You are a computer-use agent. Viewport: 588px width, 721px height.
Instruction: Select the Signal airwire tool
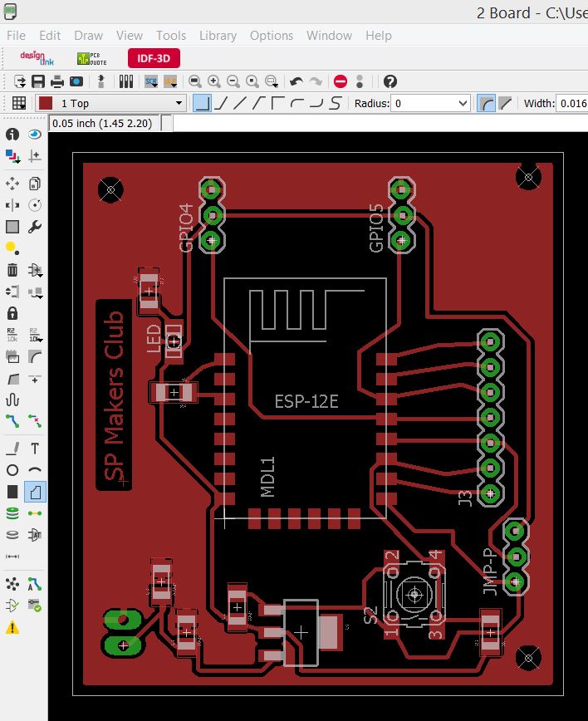point(35,513)
